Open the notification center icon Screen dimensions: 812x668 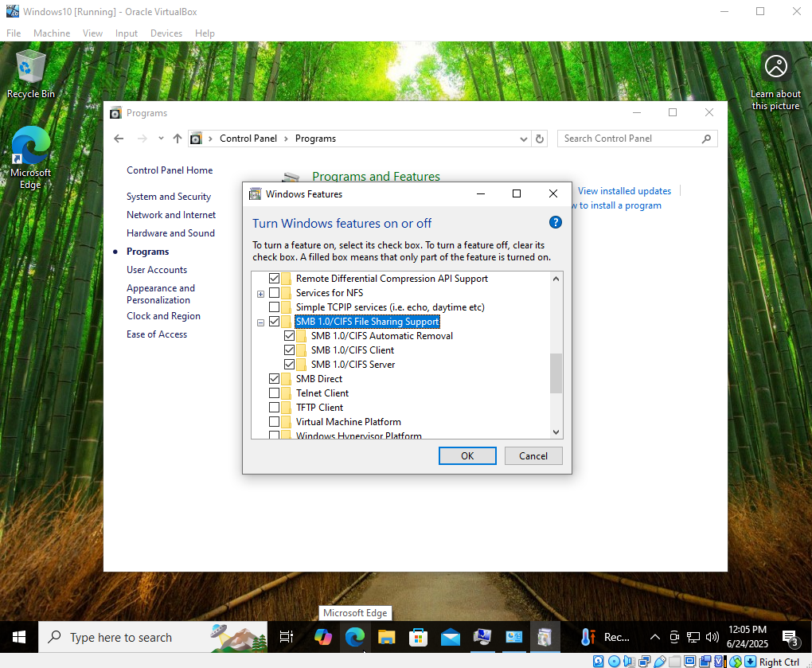[x=791, y=638]
